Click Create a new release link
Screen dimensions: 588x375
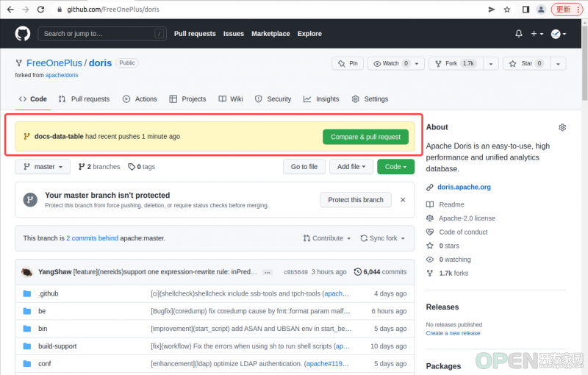click(x=453, y=333)
